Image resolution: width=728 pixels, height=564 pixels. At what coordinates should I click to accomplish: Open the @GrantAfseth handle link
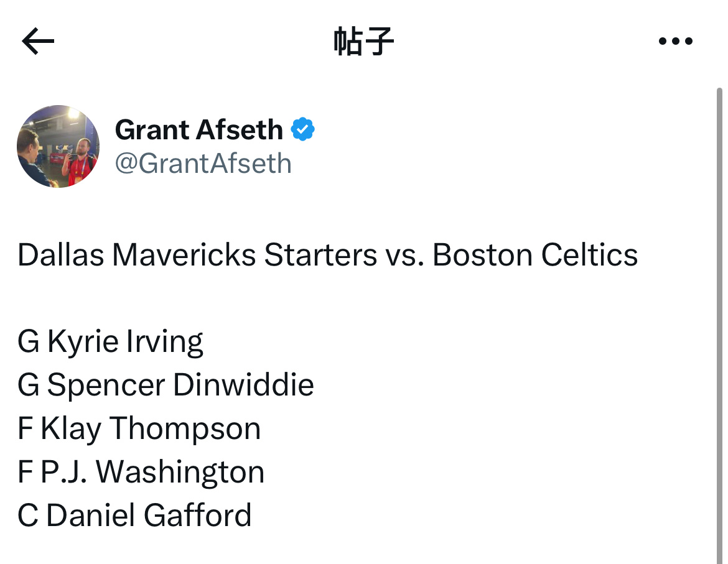pos(203,164)
